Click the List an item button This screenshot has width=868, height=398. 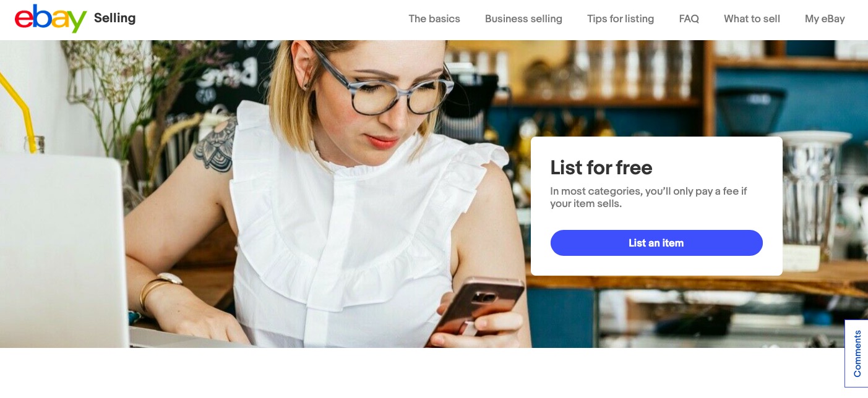[656, 243]
